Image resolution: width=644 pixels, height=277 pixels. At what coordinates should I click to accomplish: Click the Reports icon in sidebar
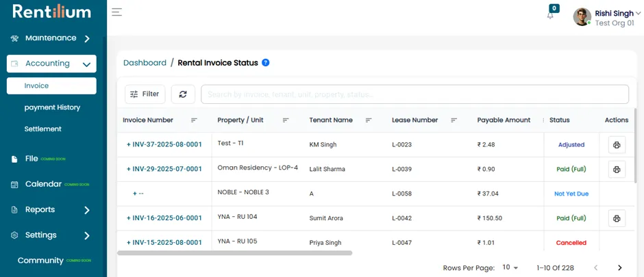tap(14, 210)
